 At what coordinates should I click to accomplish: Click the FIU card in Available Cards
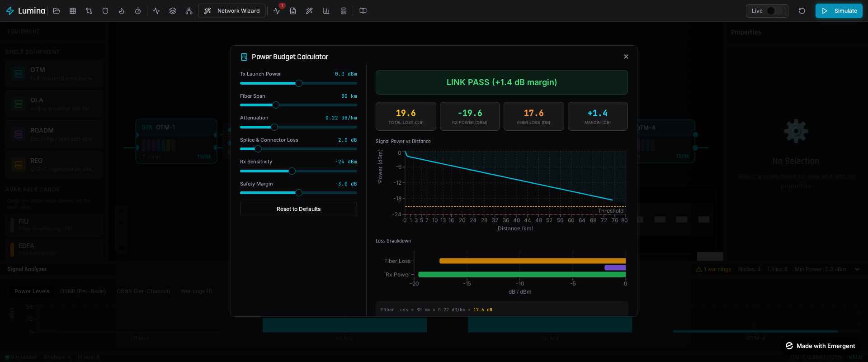point(54,225)
